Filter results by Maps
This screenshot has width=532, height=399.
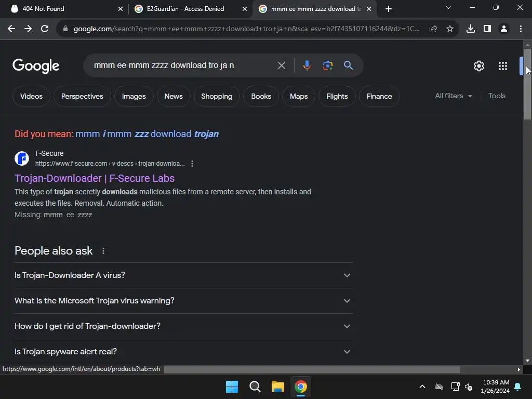[299, 96]
